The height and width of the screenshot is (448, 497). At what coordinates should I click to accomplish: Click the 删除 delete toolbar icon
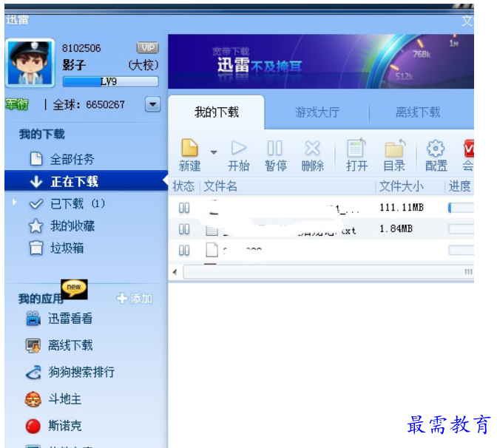(313, 148)
